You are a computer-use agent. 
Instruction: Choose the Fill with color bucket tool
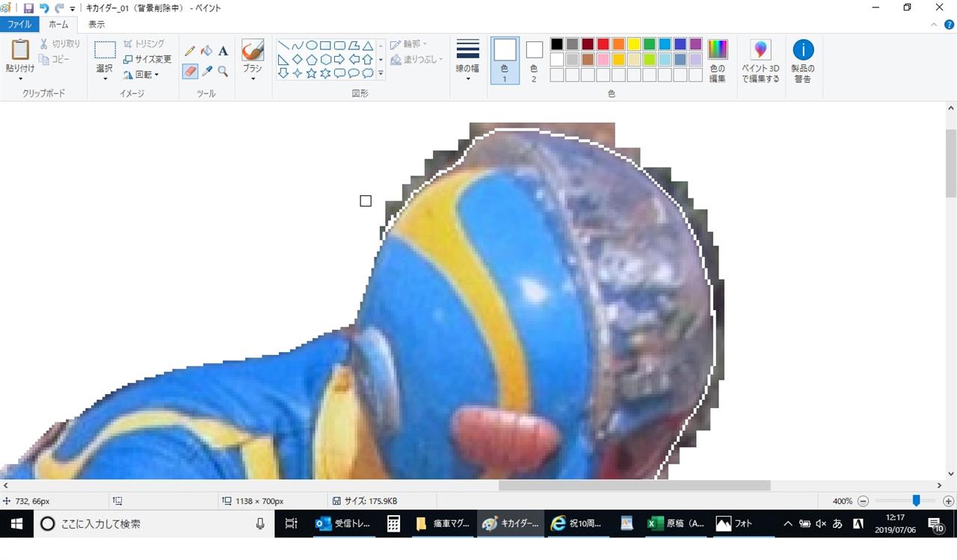[x=206, y=51]
